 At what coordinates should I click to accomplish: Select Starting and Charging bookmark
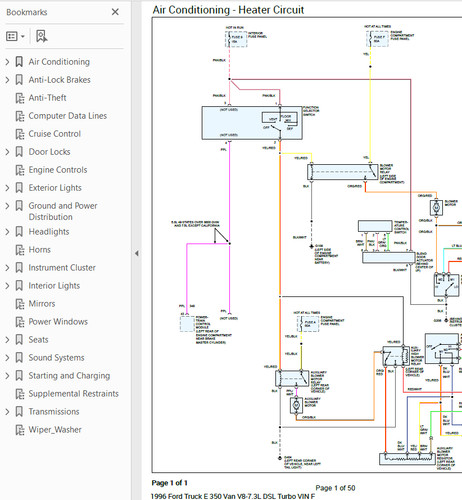coord(69,376)
